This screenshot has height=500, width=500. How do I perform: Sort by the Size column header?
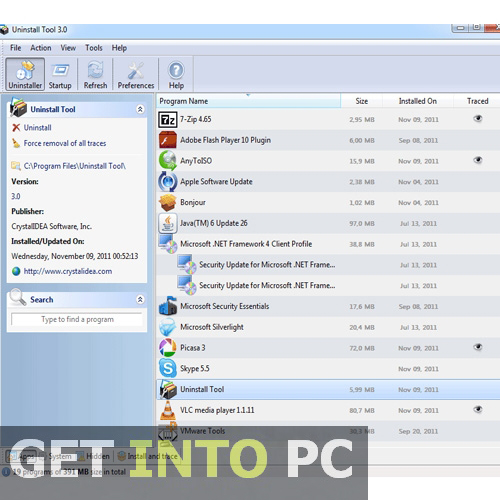[x=362, y=101]
